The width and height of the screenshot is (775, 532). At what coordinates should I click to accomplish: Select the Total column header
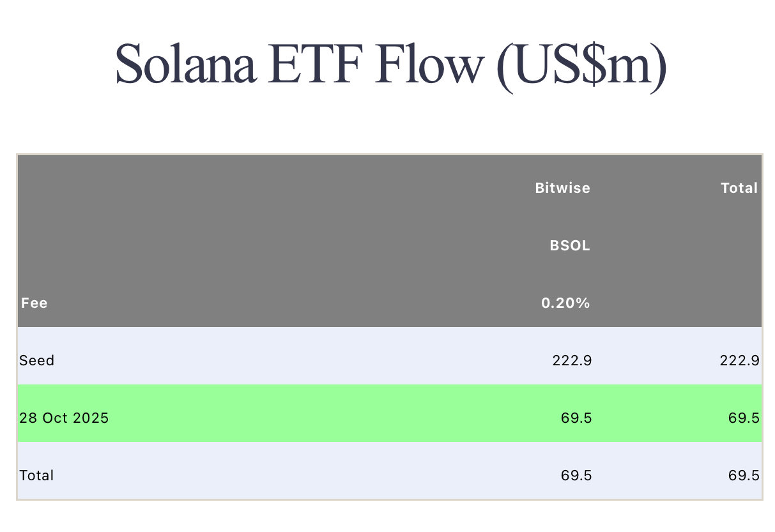click(x=739, y=188)
